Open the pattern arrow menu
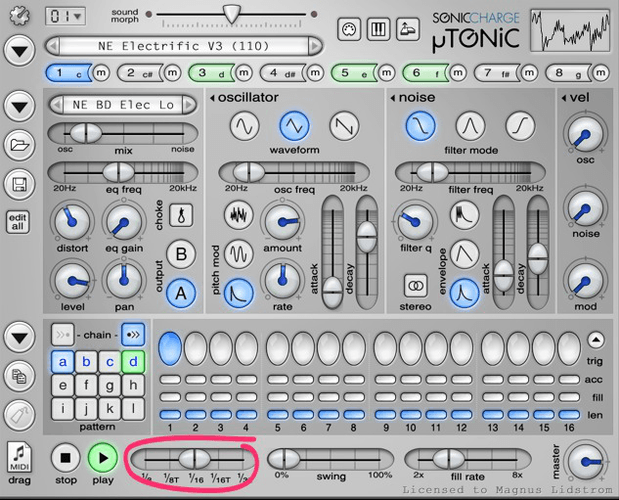 click(x=19, y=337)
